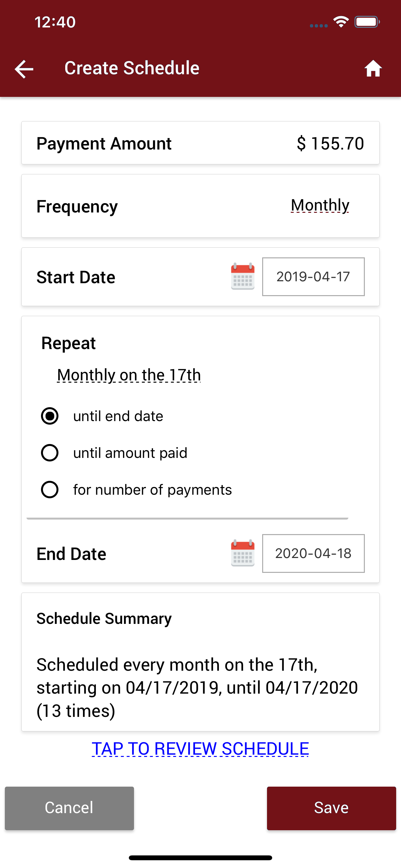Tap the Wi-Fi status icon
Image resolution: width=401 pixels, height=868 pixels.
pos(341,22)
